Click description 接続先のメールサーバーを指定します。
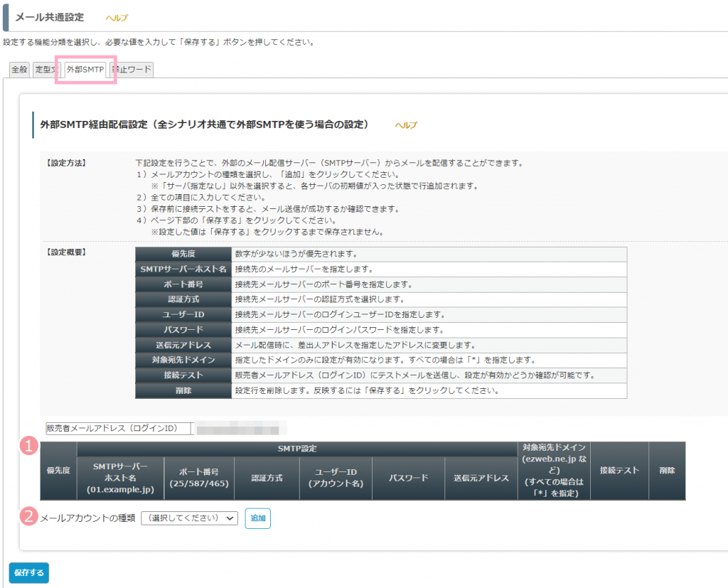The height and width of the screenshot is (588, 728). pyautogui.click(x=304, y=269)
